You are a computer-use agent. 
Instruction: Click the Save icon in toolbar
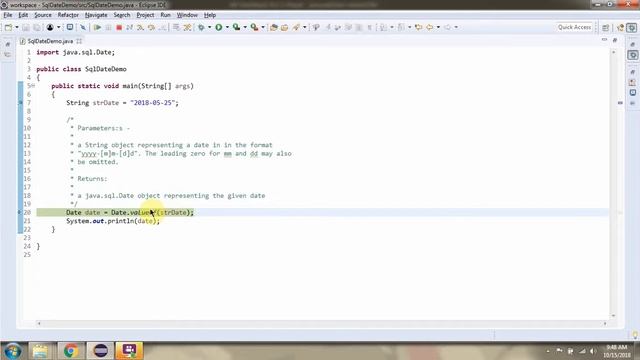26,27
